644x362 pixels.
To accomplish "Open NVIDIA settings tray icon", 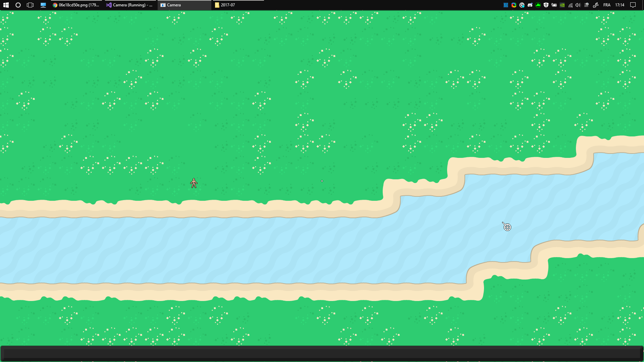I will pyautogui.click(x=562, y=5).
